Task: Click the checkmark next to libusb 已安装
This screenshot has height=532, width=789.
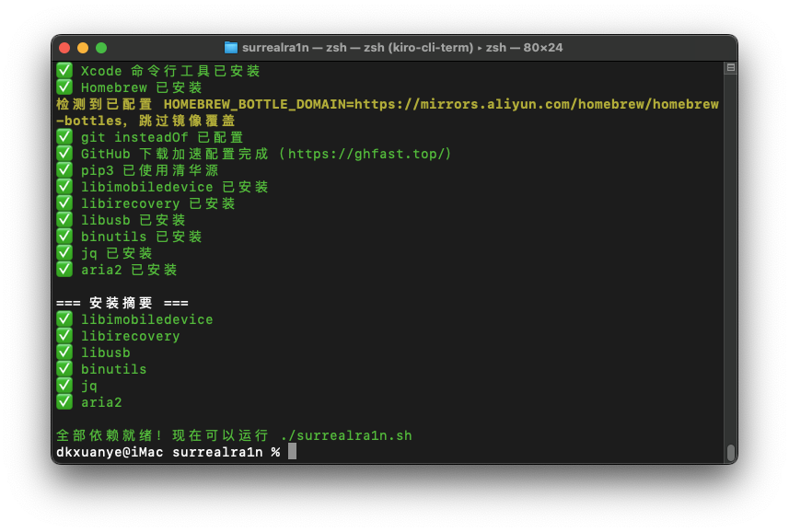Action: pos(64,220)
